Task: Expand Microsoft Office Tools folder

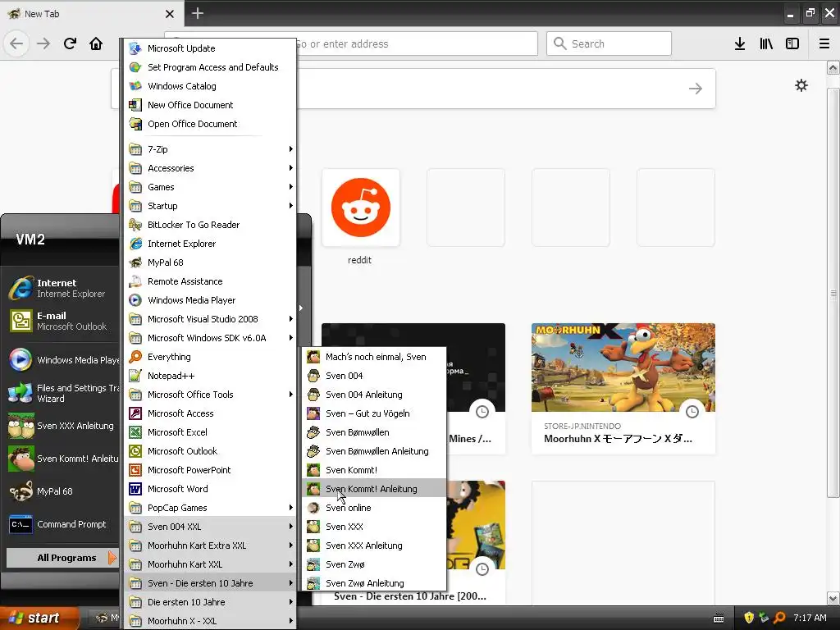Action: [210, 395]
